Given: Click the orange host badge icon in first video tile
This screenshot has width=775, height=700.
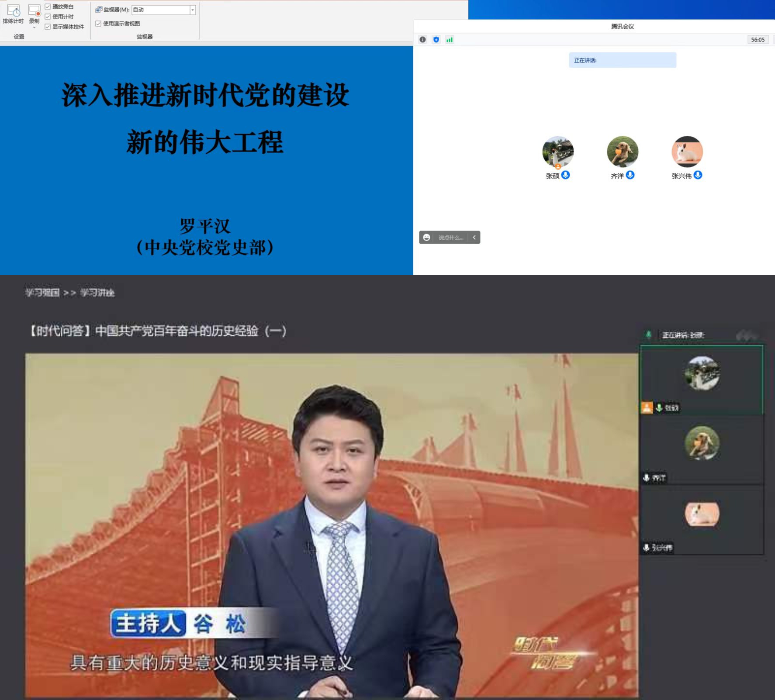Looking at the screenshot, I should coord(647,408).
